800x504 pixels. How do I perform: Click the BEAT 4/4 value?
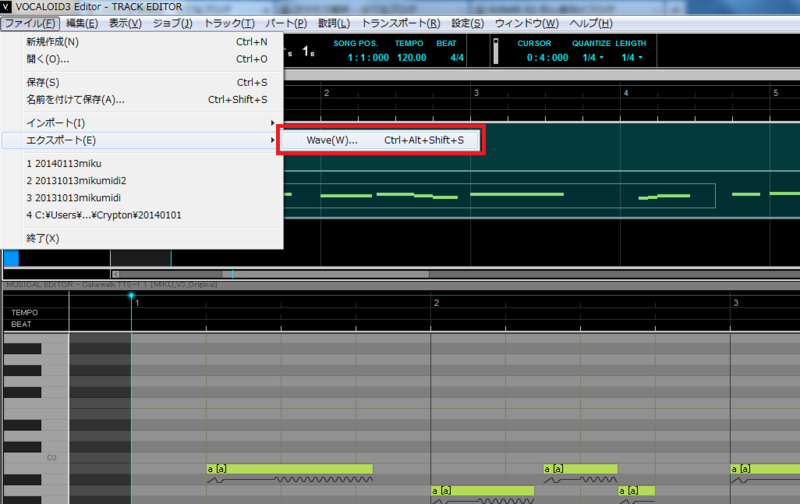pos(457,58)
